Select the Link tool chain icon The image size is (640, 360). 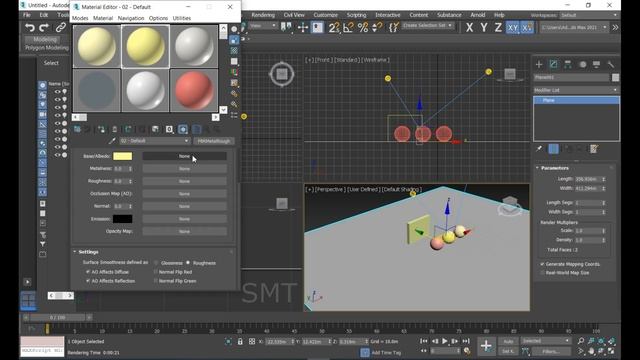pyautogui.click(x=61, y=27)
